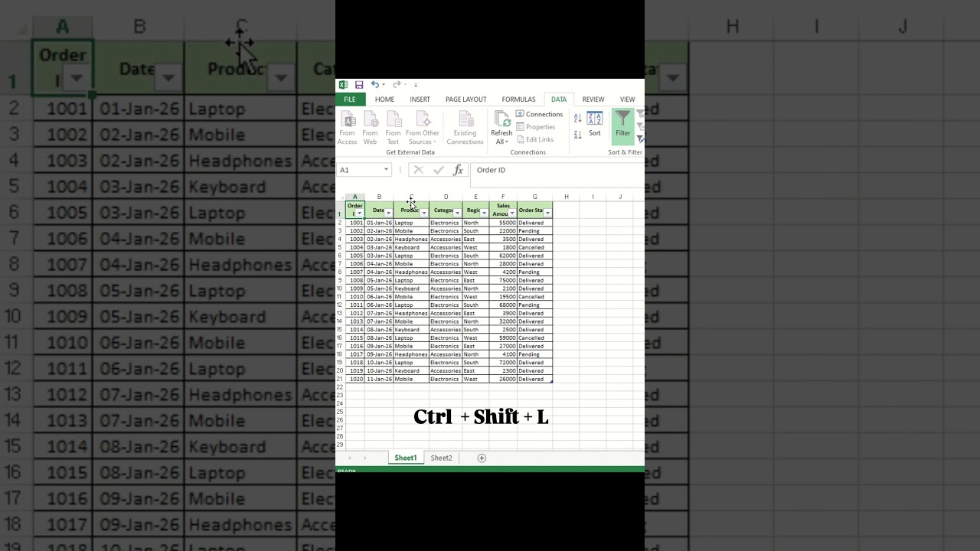
Task: Open Customize Quick Access Toolbar menu
Action: pyautogui.click(x=416, y=85)
